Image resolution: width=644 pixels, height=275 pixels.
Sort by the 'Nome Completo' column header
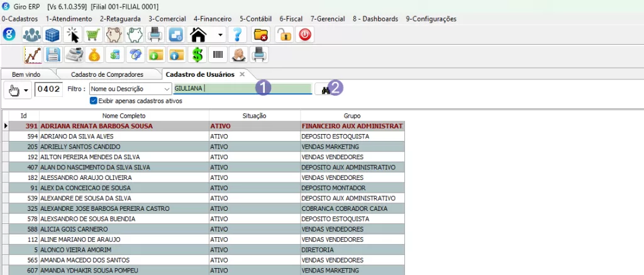[x=124, y=116]
